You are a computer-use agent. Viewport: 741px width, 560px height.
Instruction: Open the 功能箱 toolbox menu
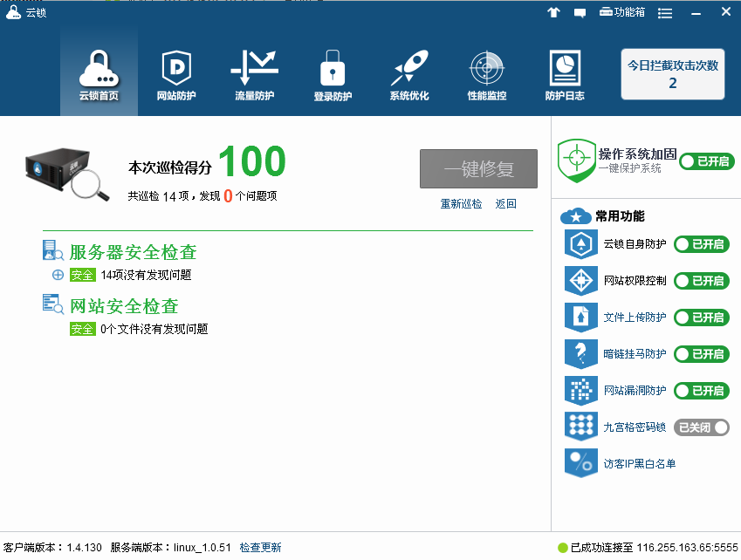[x=622, y=12]
